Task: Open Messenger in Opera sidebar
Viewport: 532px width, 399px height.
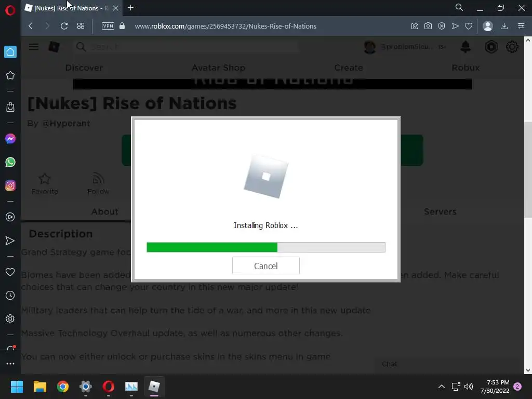Action: tap(10, 139)
